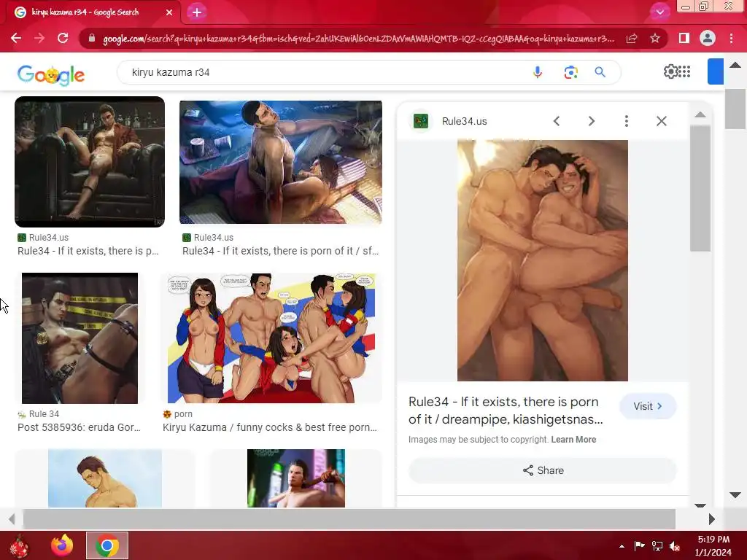
Task: Start voice search with the microphone
Action: point(538,72)
